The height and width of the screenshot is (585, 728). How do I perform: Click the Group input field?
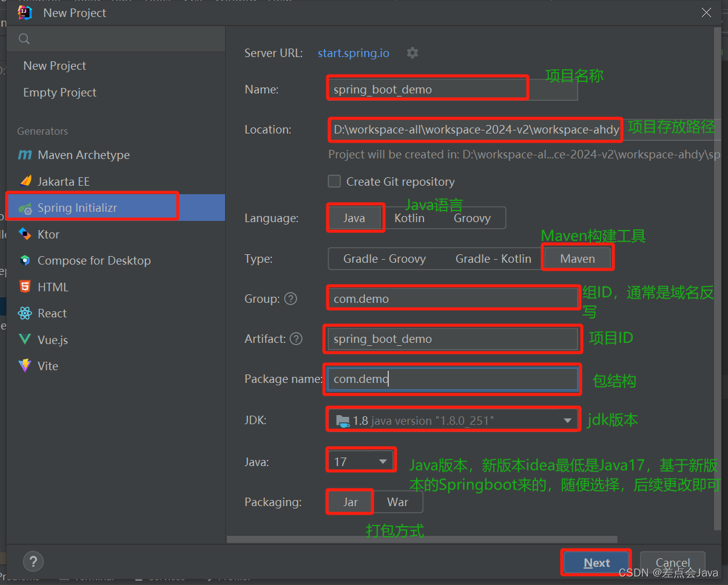[453, 299]
